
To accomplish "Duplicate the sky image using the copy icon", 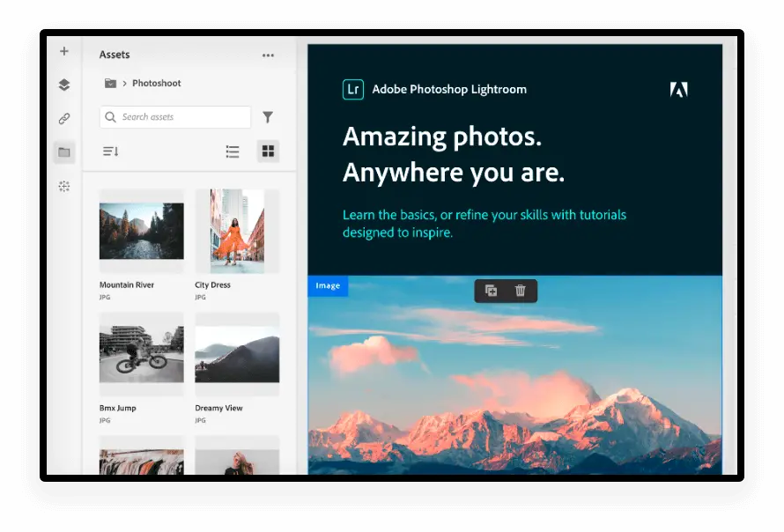I will (491, 291).
